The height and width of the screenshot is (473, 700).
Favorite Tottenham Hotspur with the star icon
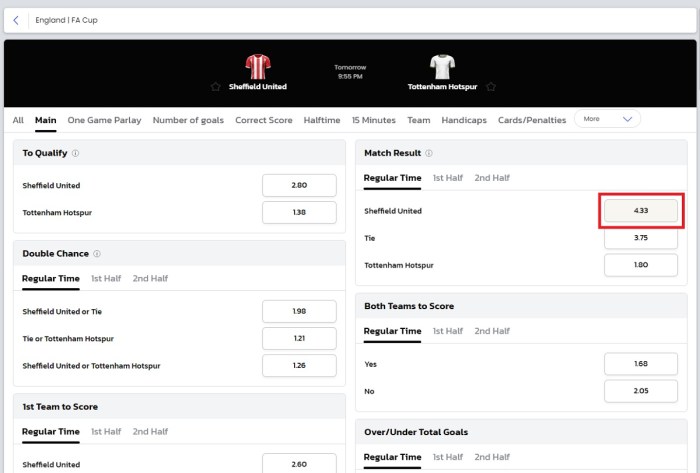[x=491, y=87]
